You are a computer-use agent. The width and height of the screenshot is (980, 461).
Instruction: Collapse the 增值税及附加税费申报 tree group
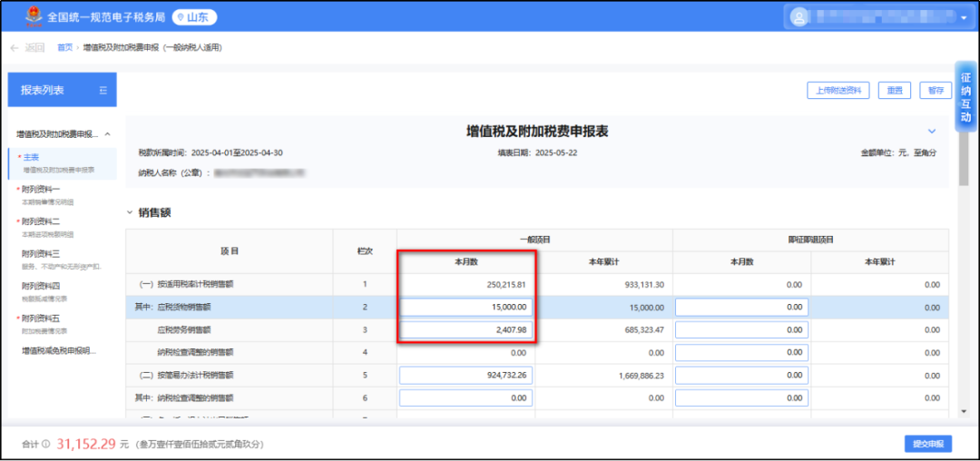point(107,134)
